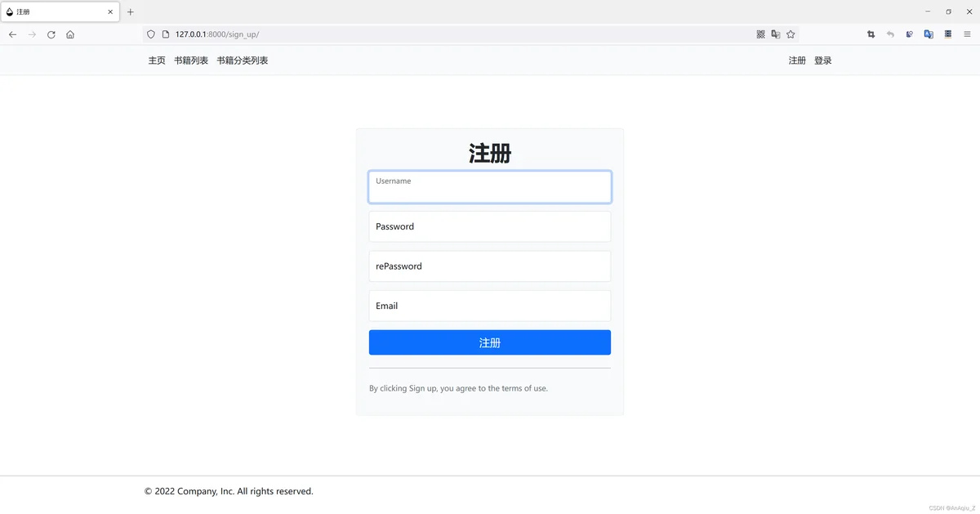Click the address bar URL text
This screenshot has height=514, width=980.
tap(217, 34)
